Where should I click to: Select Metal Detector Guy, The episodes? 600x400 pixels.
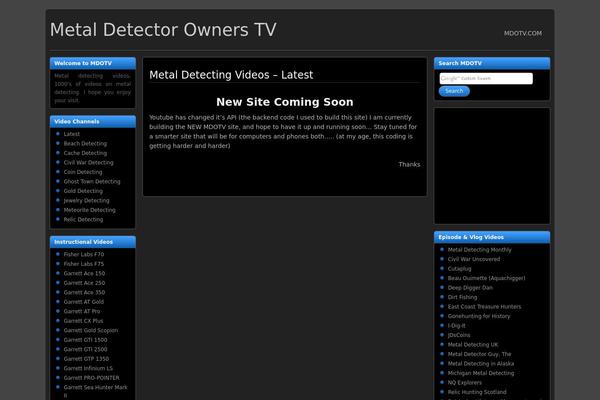479,354
